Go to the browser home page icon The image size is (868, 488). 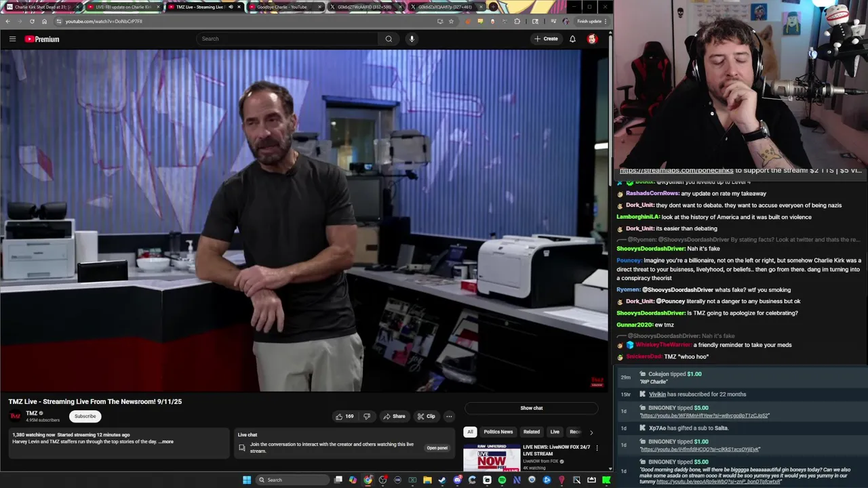click(45, 21)
